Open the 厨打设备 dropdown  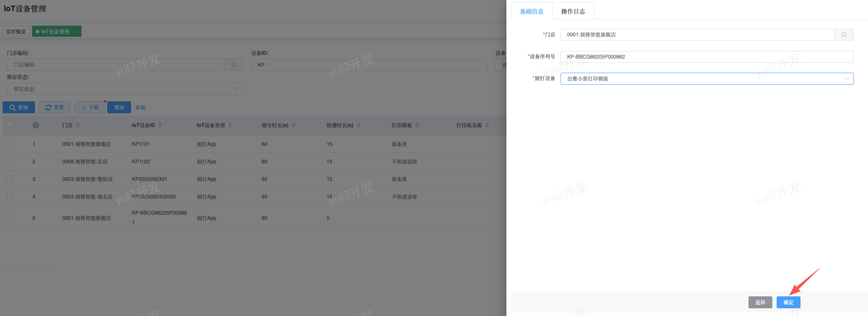click(707, 79)
